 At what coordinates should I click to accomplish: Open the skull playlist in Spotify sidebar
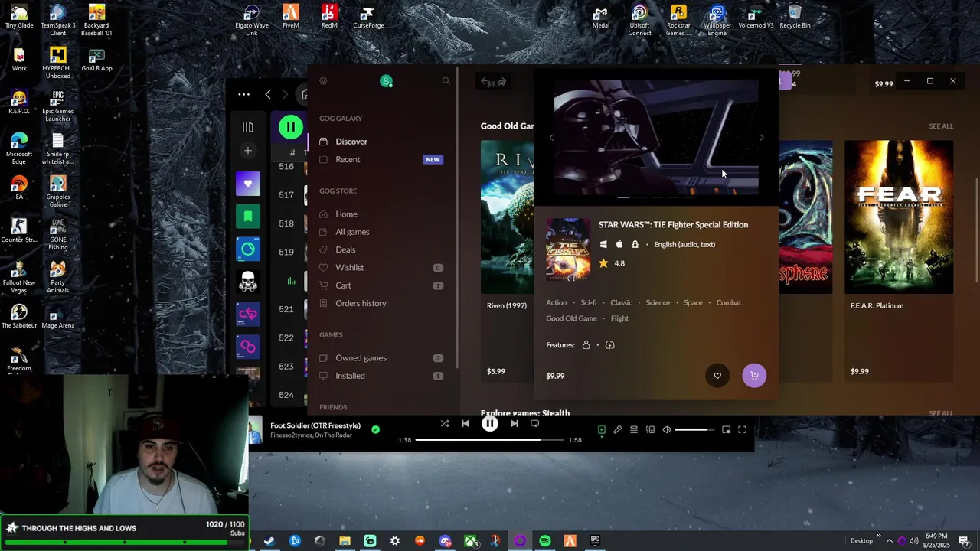(x=248, y=282)
